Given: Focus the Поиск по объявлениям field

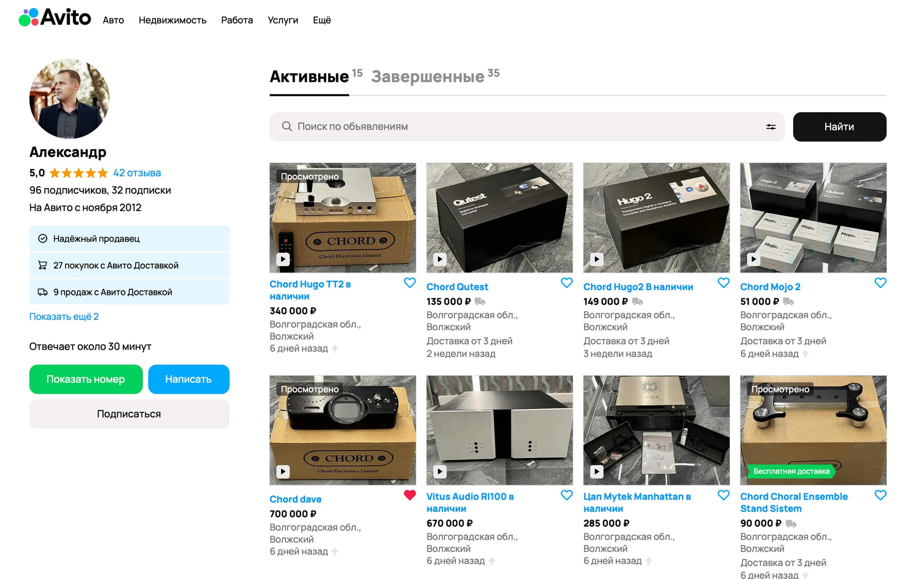Looking at the screenshot, I should pyautogui.click(x=527, y=127).
